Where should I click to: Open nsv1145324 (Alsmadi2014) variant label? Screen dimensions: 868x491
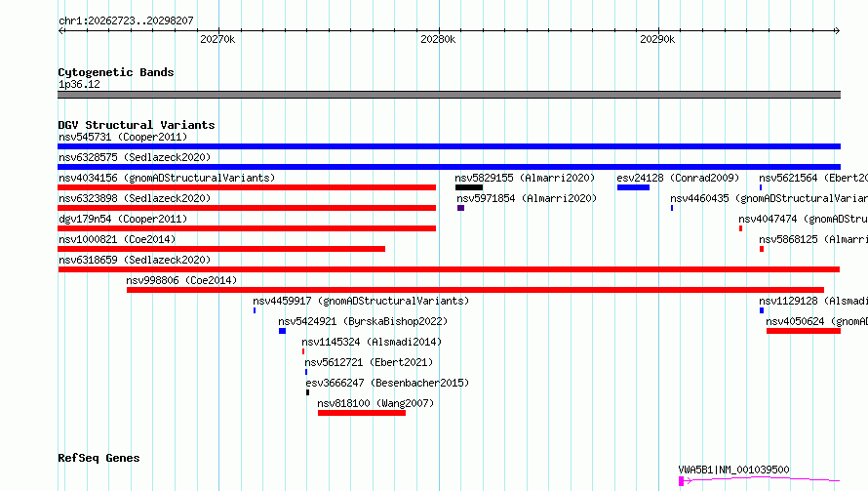[x=372, y=342]
